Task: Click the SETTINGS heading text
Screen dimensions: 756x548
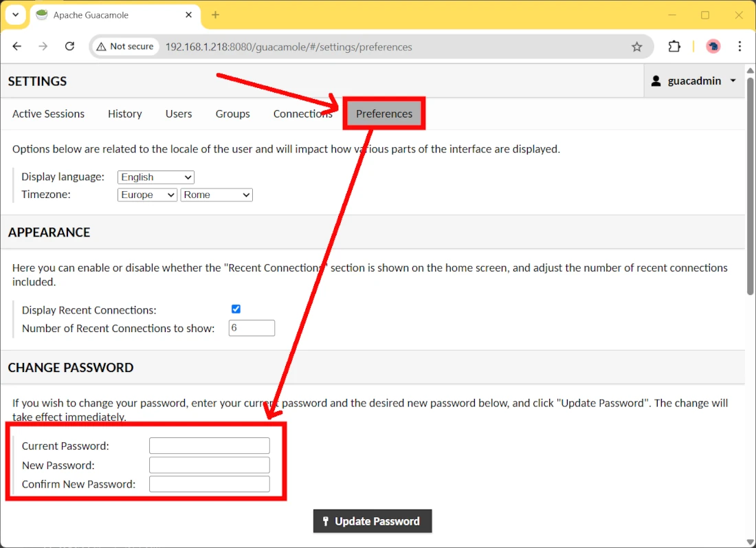Action: (37, 81)
